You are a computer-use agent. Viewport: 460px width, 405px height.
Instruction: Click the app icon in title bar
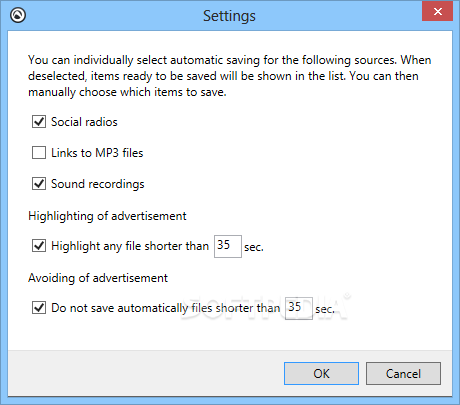[x=18, y=15]
